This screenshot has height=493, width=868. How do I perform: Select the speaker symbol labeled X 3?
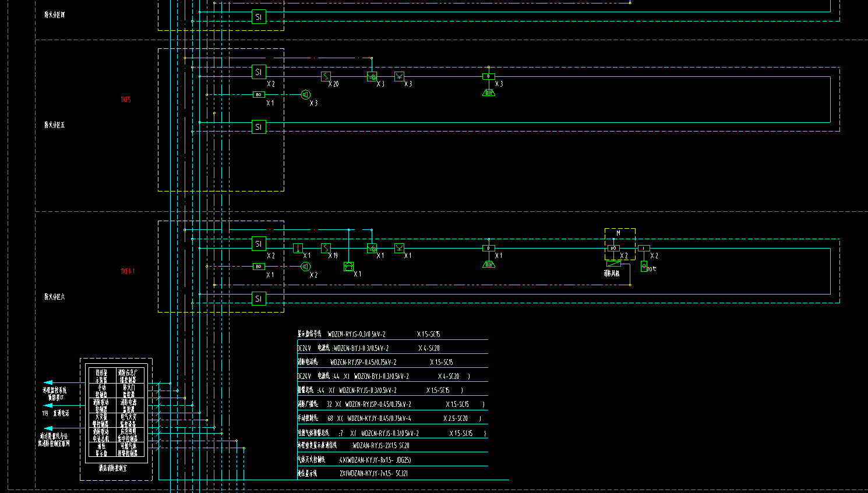tap(306, 94)
